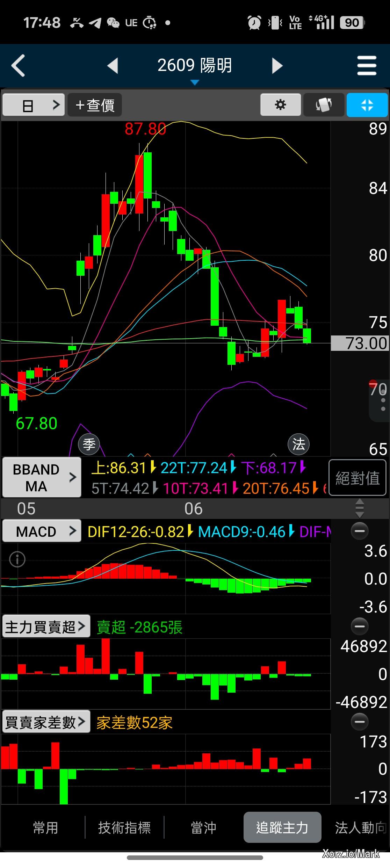This screenshot has height=868, width=390.
Task: Tap the MACD info circle icon
Action: [x=17, y=559]
